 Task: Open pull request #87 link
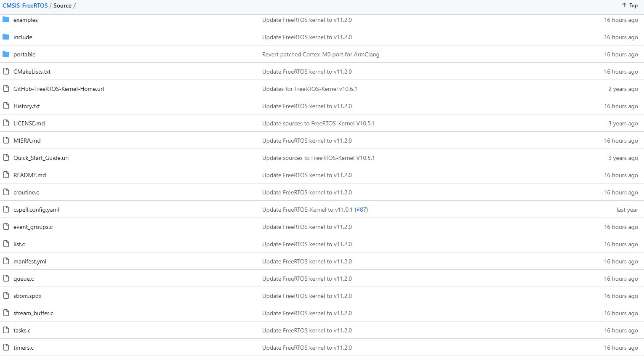[361, 210]
